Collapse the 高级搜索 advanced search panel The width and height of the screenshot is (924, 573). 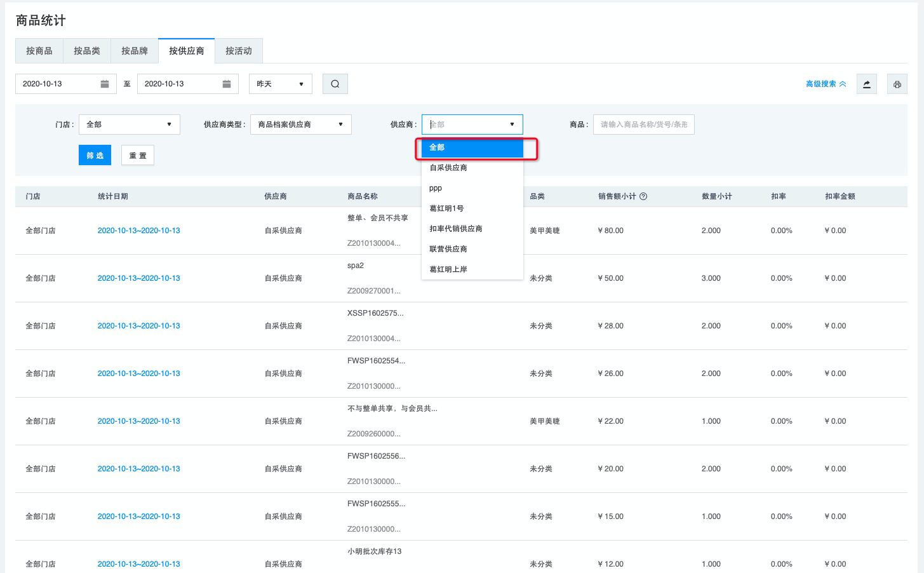826,84
